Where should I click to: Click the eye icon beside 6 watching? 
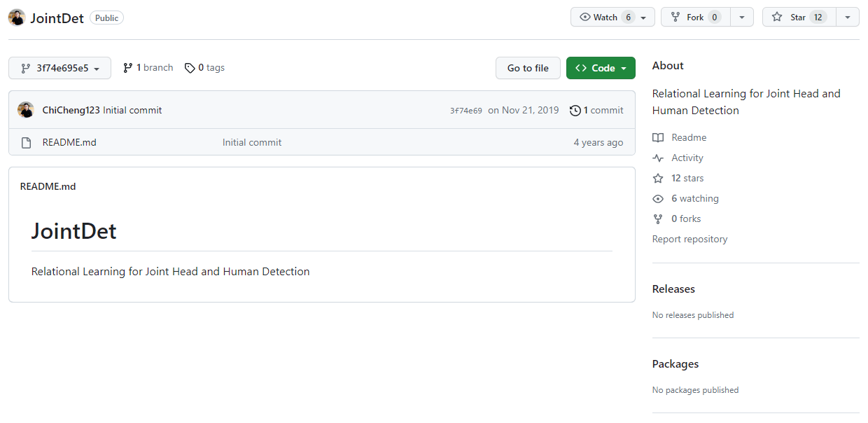[x=658, y=199]
